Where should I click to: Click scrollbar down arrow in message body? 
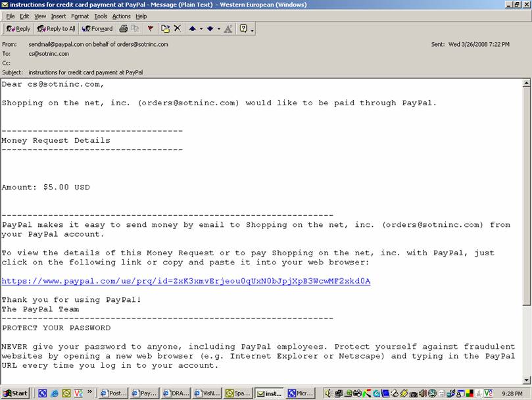click(x=526, y=380)
